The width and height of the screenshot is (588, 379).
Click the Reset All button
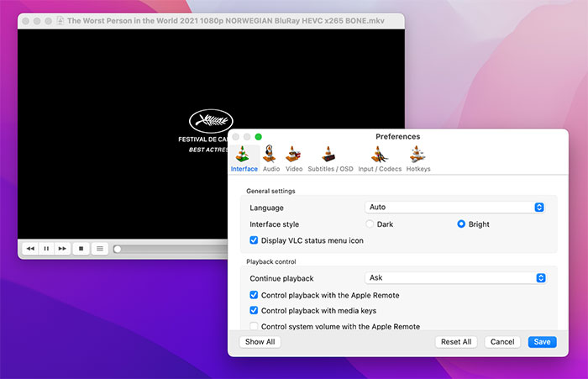[x=456, y=342]
